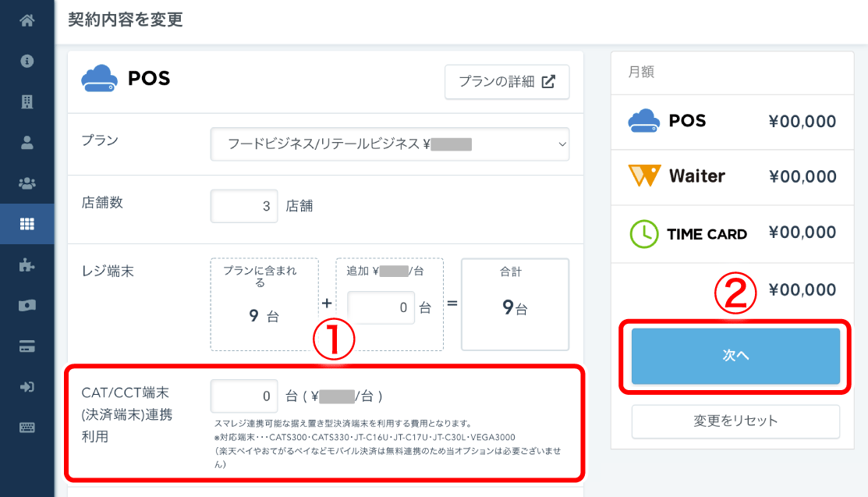
Task: Click the home icon in sidebar
Action: 27,21
